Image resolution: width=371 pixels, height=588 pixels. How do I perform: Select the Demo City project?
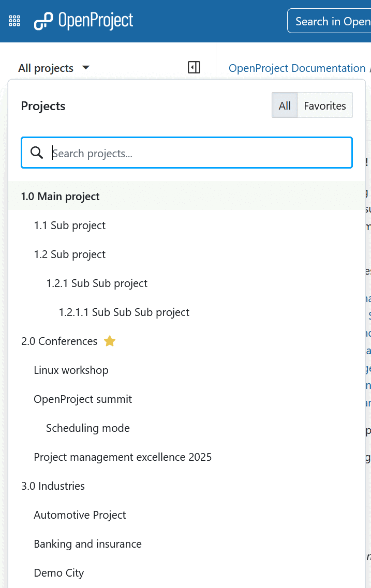pyautogui.click(x=58, y=572)
